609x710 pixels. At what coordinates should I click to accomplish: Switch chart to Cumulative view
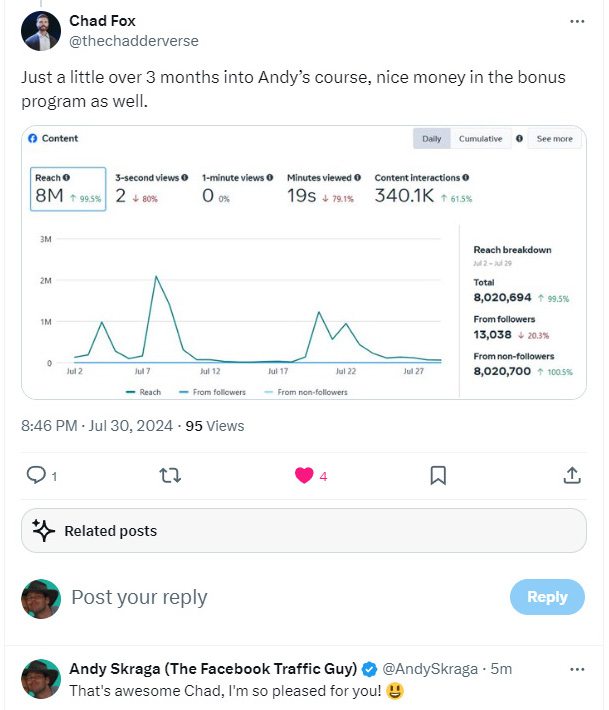pos(480,139)
